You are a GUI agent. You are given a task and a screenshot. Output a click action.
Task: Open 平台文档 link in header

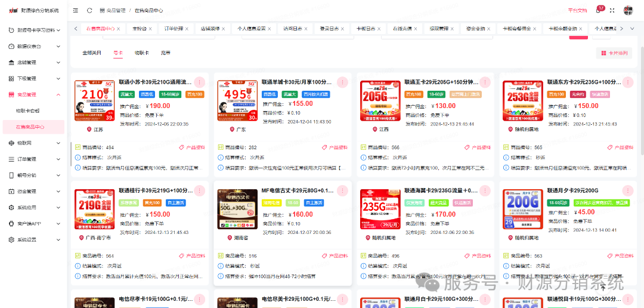[577, 10]
